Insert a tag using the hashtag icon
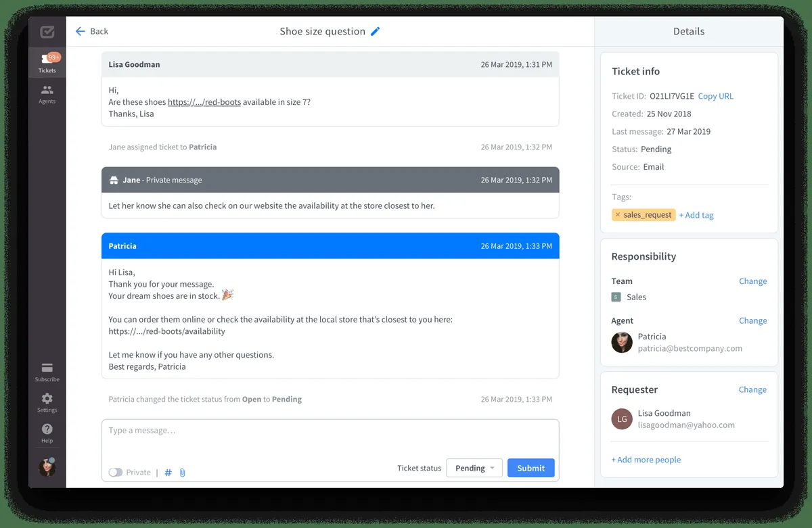Image resolution: width=812 pixels, height=528 pixels. pyautogui.click(x=168, y=472)
